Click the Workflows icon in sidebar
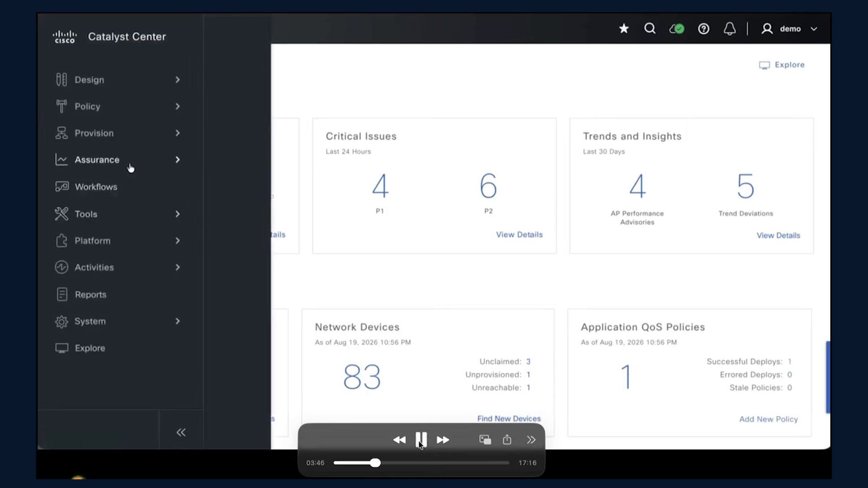This screenshot has width=868, height=488. pyautogui.click(x=62, y=187)
